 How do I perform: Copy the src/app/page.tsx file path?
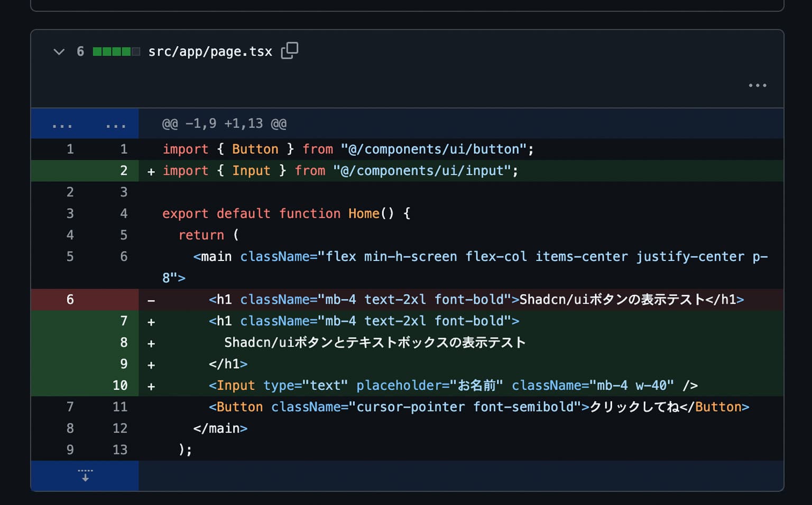point(290,51)
